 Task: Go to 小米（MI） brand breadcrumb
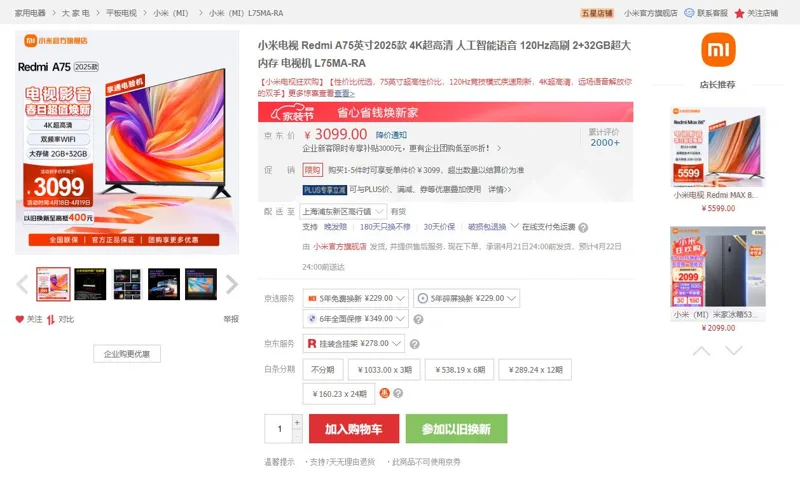point(171,13)
